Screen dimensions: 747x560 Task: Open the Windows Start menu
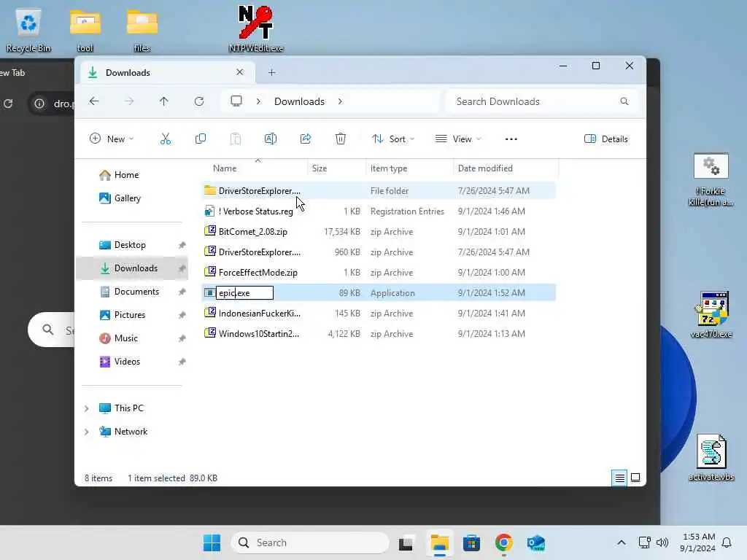[x=212, y=542]
